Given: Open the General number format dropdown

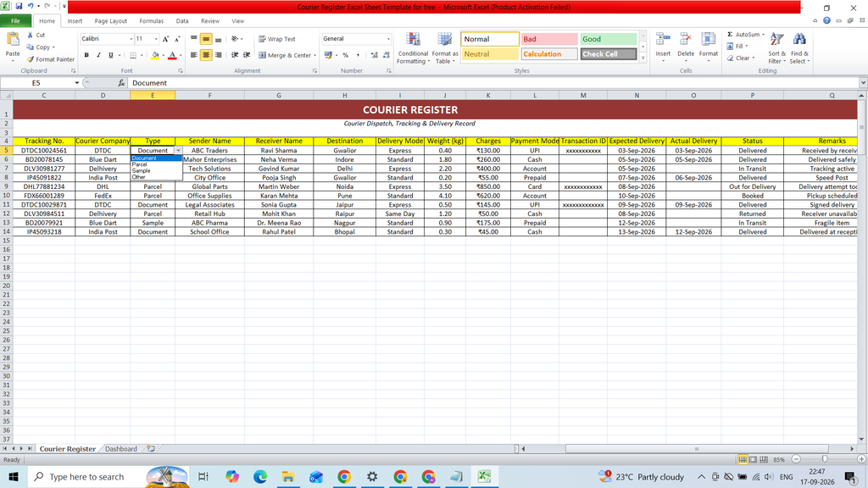Looking at the screenshot, I should pos(388,39).
